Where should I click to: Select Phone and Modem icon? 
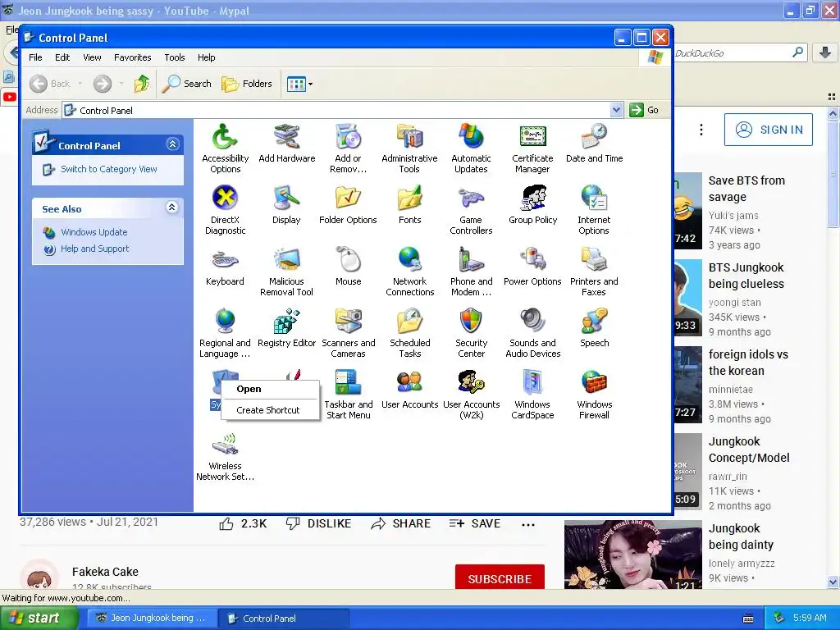point(471,272)
